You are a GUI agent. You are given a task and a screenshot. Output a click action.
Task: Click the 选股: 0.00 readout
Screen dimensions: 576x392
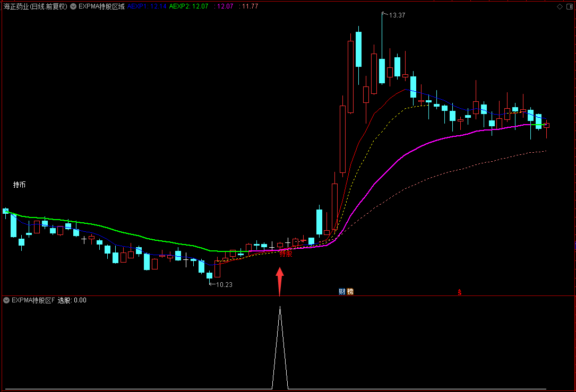coord(72,300)
